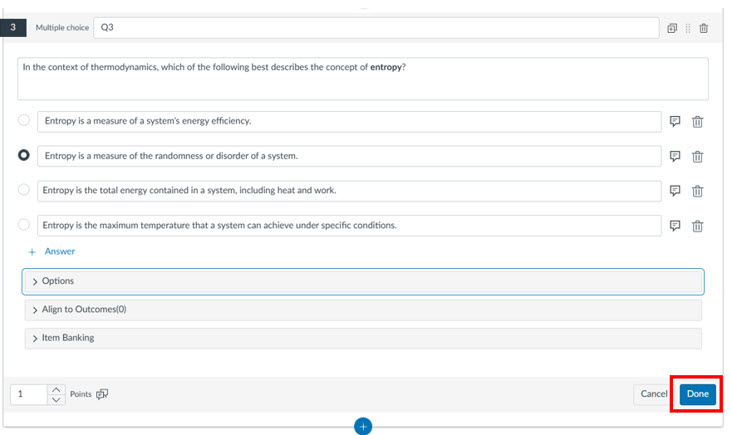731x435 pixels.
Task: Add feedback to the 'randomness or disorder' answer
Action: pos(675,156)
